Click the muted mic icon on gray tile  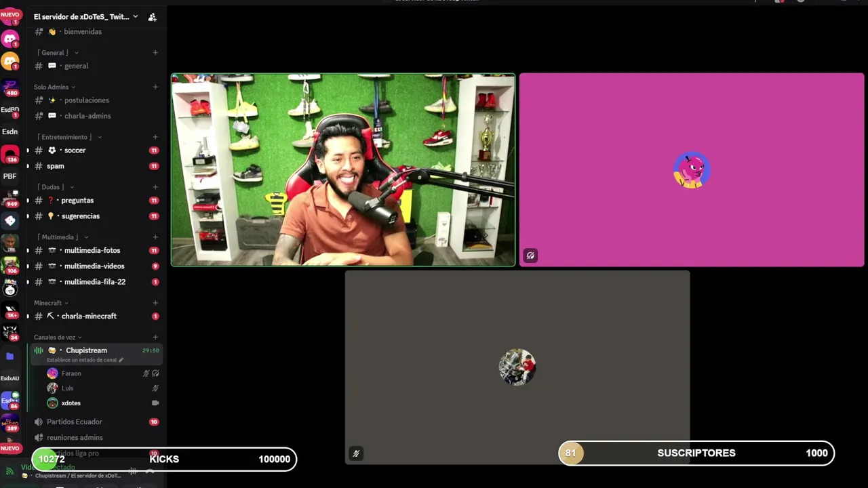356,453
